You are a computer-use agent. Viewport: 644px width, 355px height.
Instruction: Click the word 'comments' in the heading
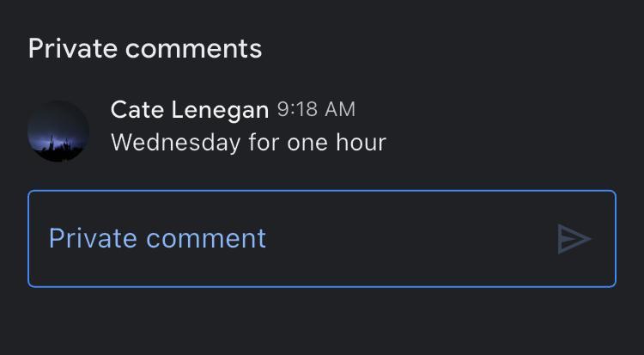[x=194, y=48]
